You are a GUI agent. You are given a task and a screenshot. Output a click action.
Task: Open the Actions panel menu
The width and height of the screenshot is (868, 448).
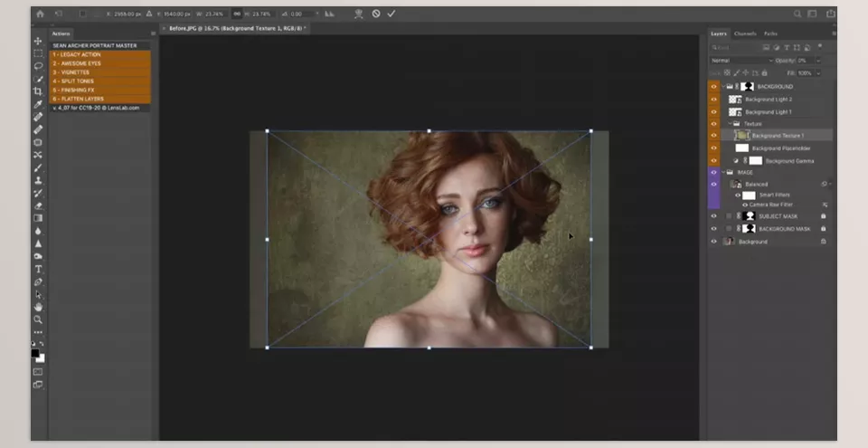[x=154, y=33]
